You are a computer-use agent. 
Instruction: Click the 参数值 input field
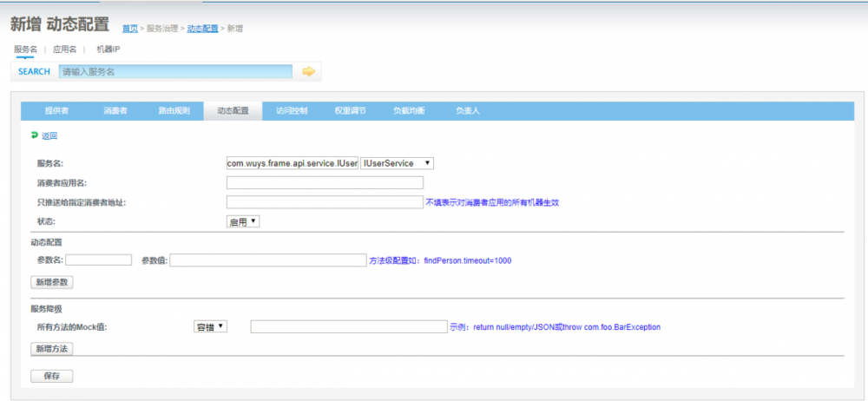point(268,260)
